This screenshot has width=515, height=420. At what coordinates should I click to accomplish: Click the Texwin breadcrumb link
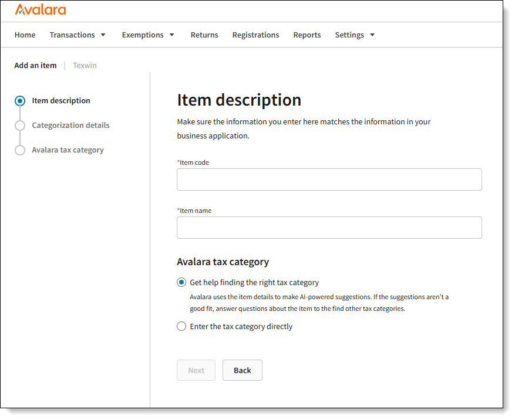pyautogui.click(x=85, y=66)
